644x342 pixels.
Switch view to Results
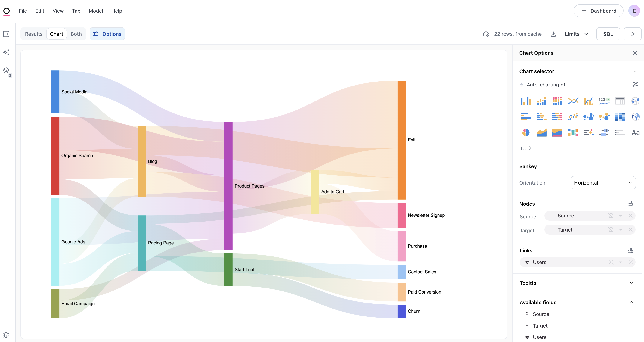tap(33, 34)
